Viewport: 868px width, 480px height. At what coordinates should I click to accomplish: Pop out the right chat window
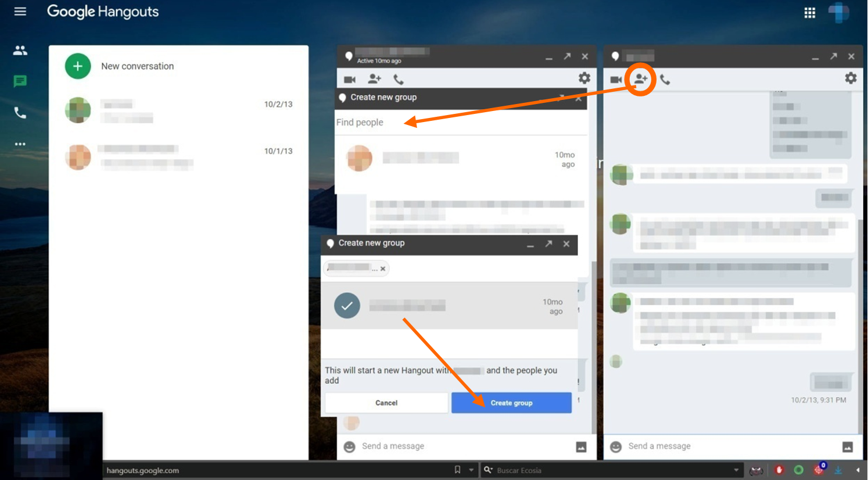[x=834, y=56]
